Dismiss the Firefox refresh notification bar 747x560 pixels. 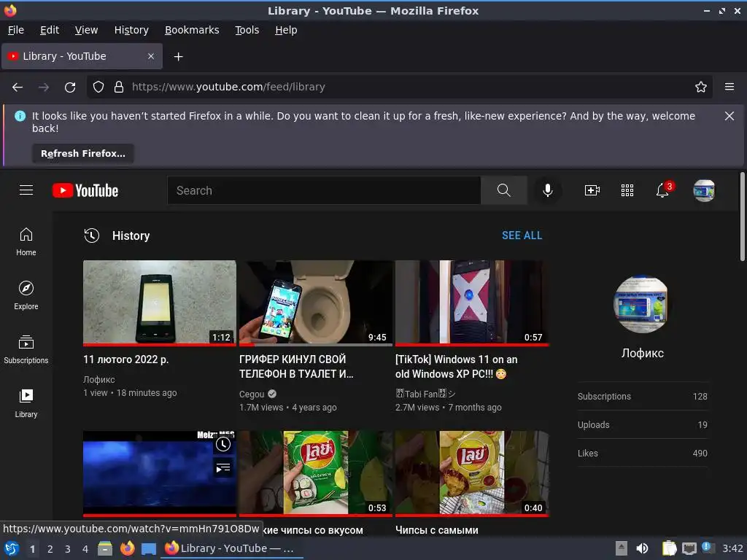click(x=729, y=116)
